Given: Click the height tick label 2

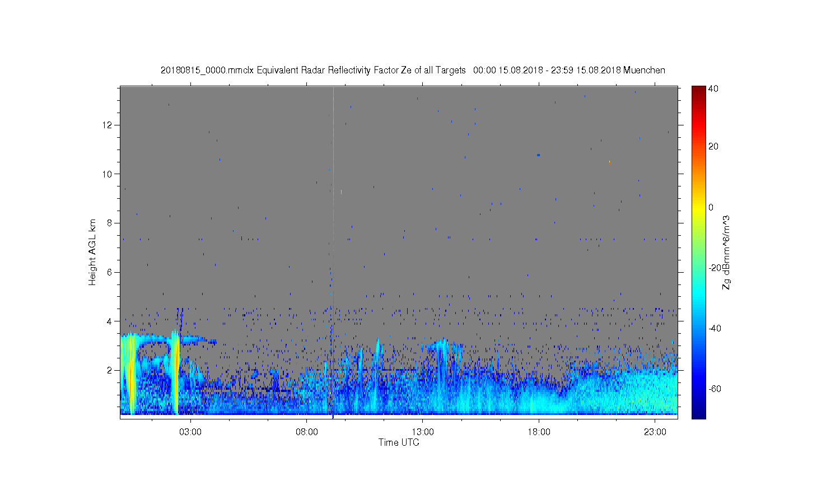Looking at the screenshot, I should pyautogui.click(x=110, y=371).
